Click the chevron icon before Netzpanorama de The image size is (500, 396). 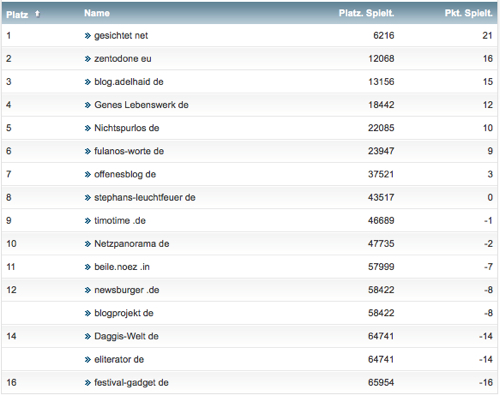pos(88,244)
